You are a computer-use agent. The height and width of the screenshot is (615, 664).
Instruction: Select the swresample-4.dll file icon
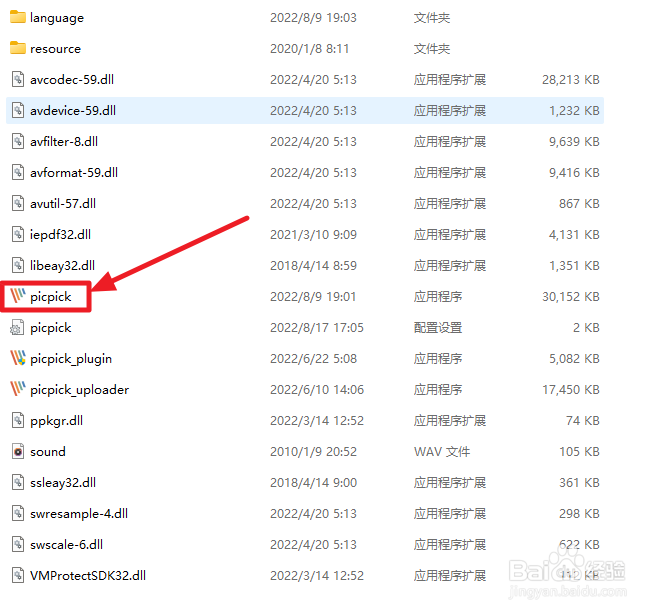(x=18, y=513)
